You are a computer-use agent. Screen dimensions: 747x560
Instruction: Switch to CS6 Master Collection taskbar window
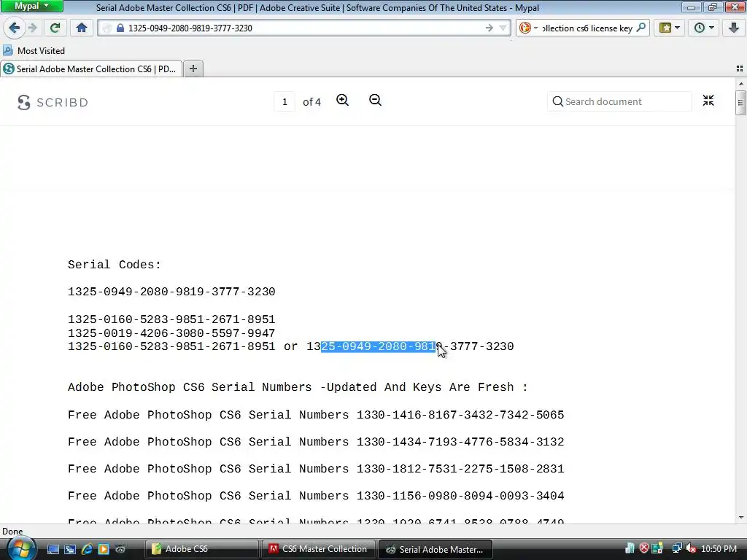coord(318,549)
